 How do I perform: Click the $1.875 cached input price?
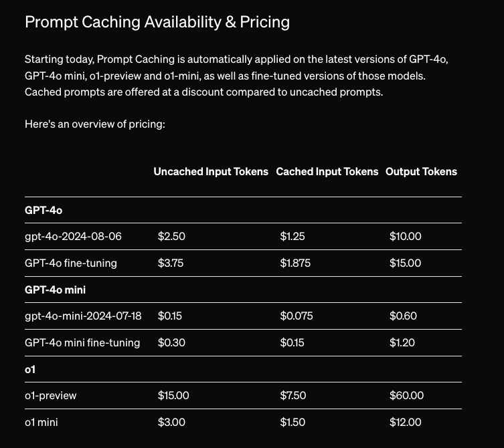(295, 263)
